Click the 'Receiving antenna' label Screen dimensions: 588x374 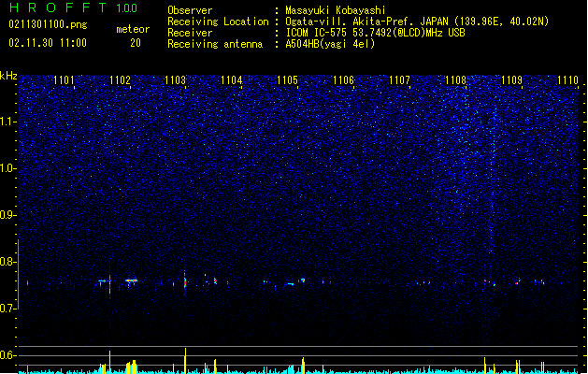(x=215, y=44)
